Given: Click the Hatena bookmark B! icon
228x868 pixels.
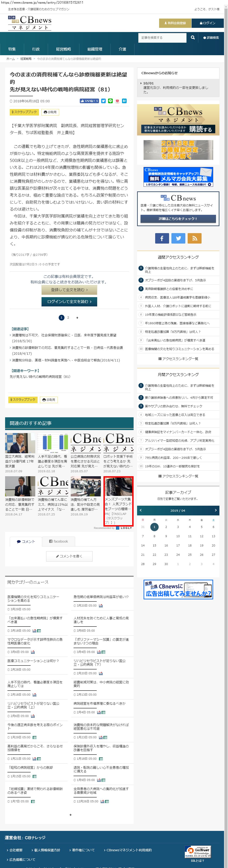Looking at the screenshot, I should (x=124, y=101).
